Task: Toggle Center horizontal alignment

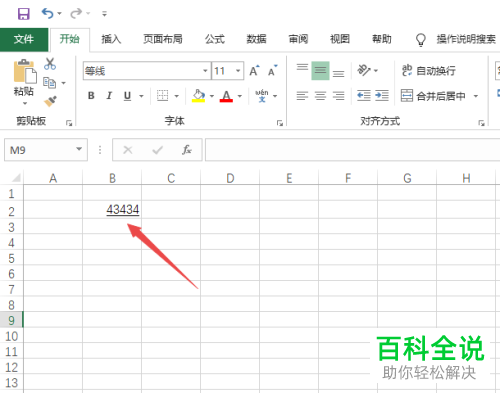Action: (320, 96)
